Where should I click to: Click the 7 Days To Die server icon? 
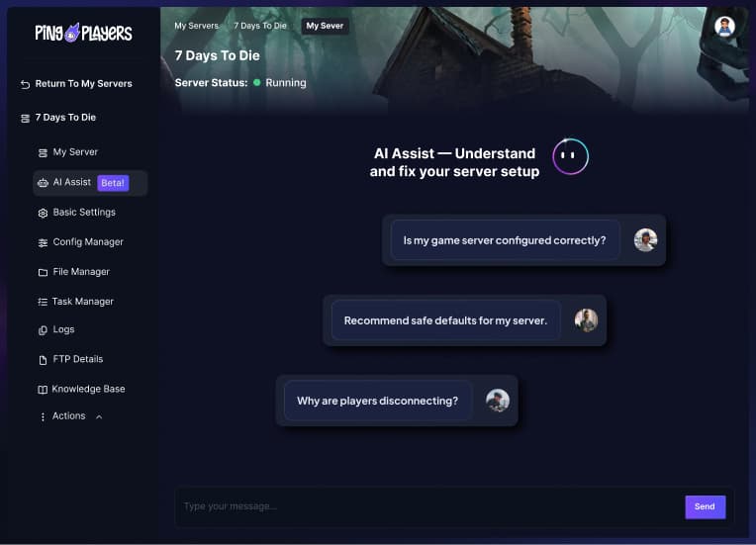25,119
